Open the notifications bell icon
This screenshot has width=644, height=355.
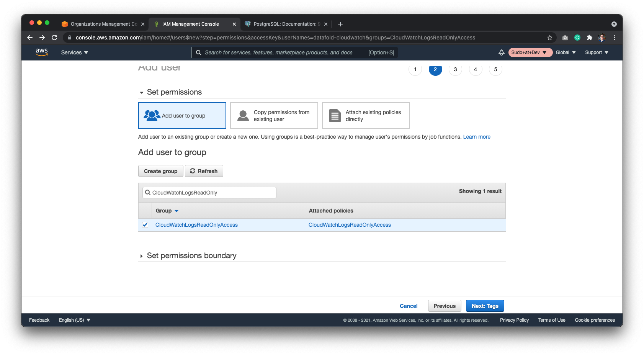tap(501, 52)
